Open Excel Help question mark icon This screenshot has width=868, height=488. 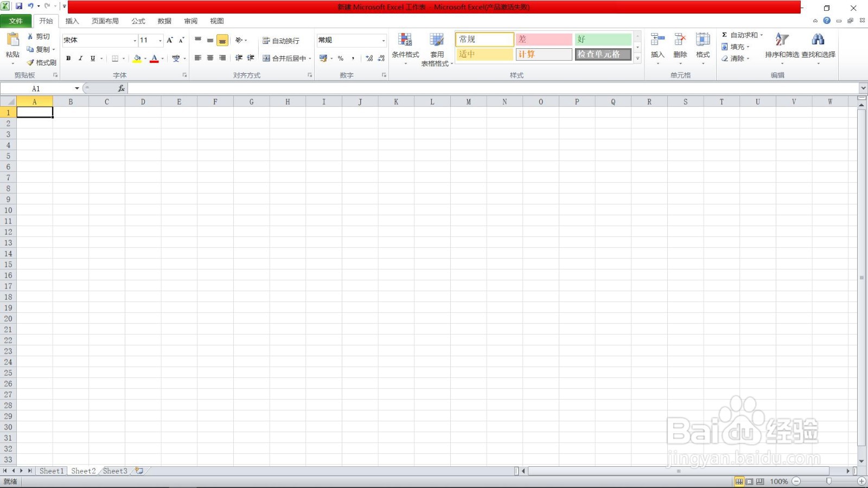click(827, 21)
